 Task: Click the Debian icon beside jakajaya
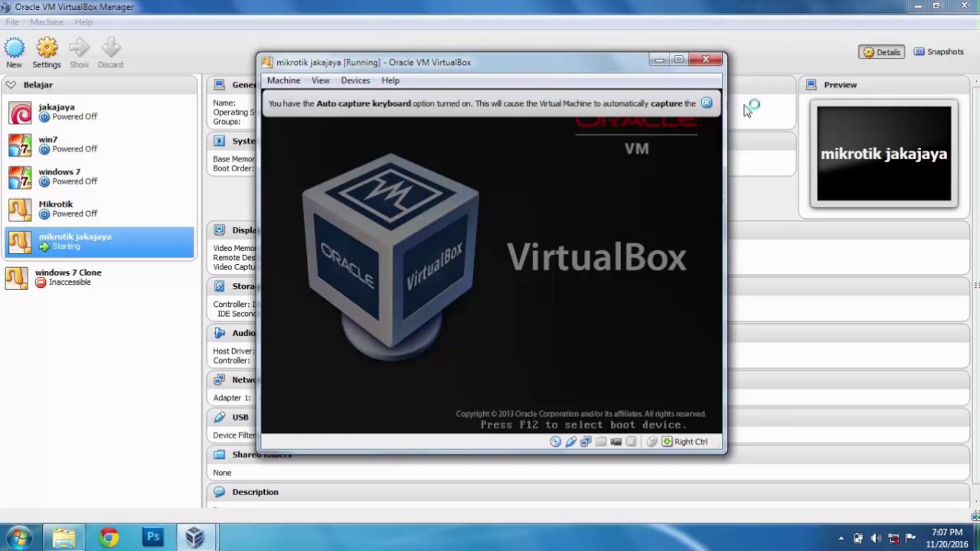[20, 112]
